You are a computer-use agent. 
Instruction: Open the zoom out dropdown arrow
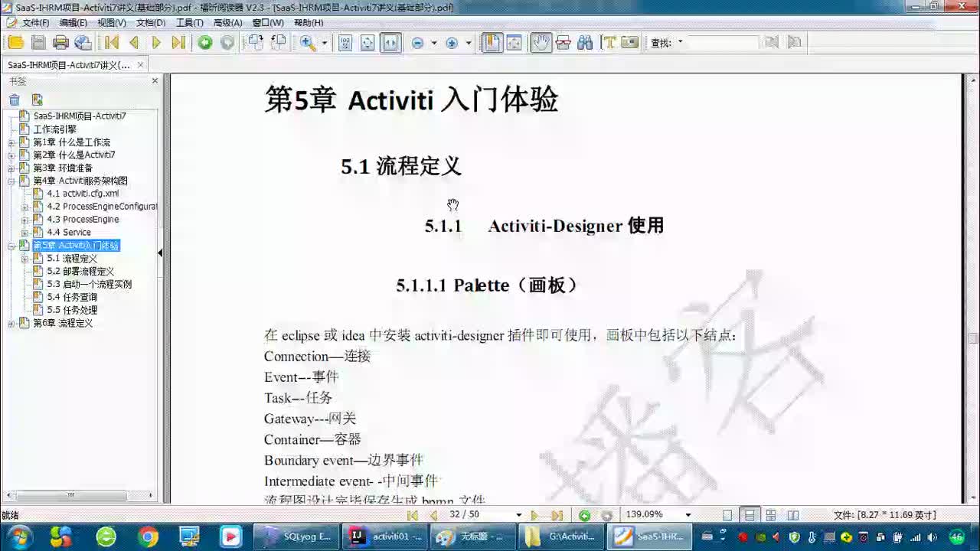433,43
